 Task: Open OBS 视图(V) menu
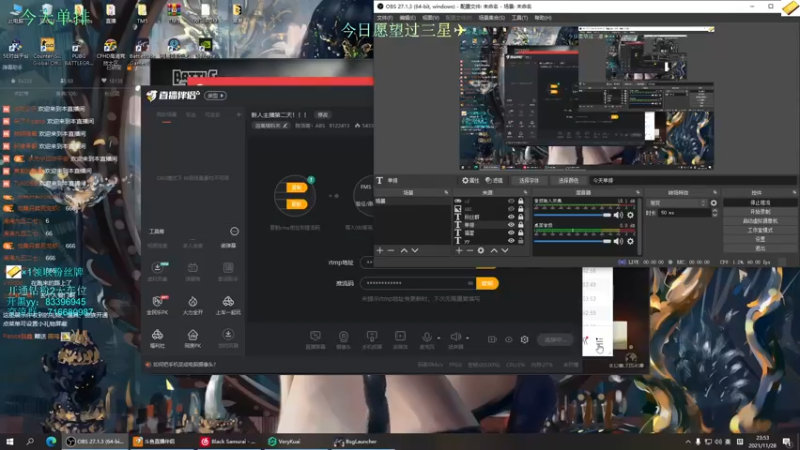click(x=431, y=18)
